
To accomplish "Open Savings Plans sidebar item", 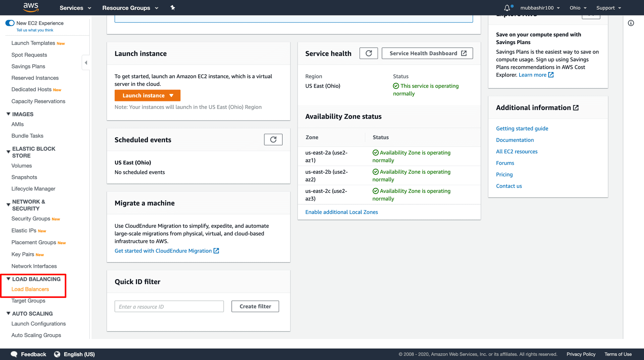I will [x=28, y=66].
